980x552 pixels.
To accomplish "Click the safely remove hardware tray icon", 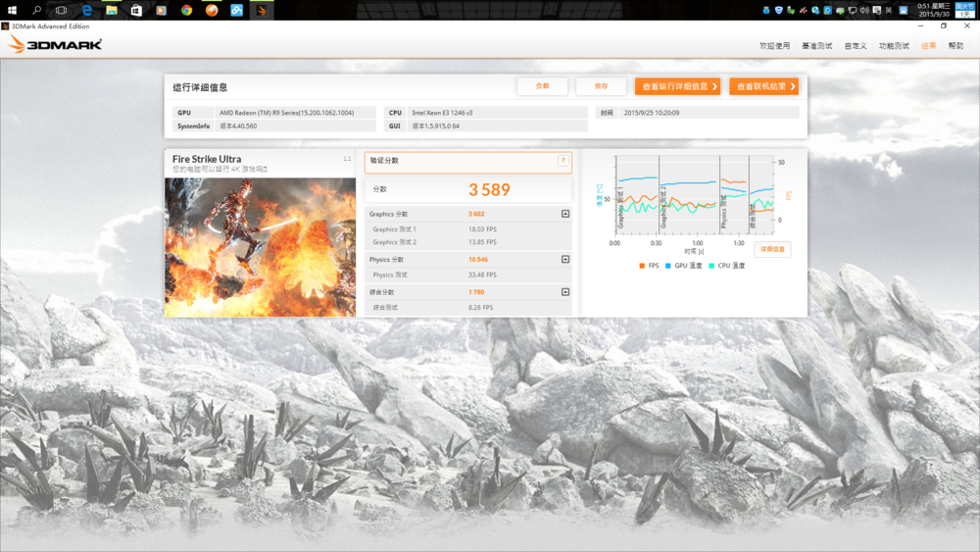I will pyautogui.click(x=791, y=10).
